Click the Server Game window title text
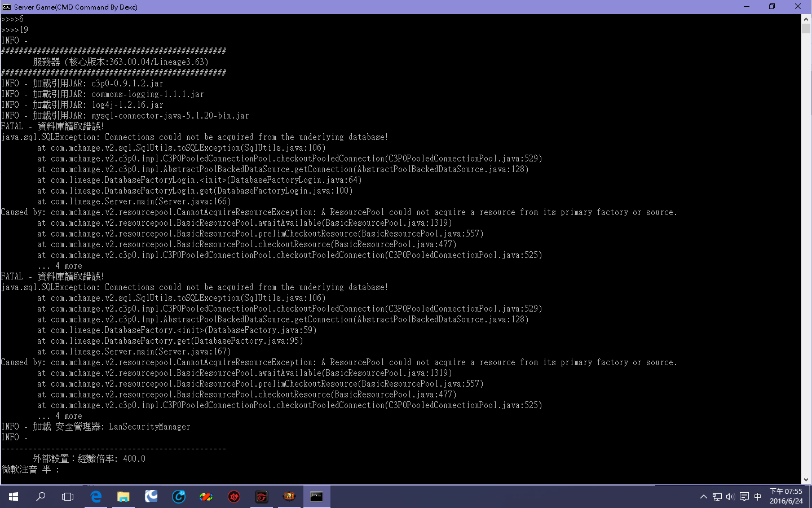The image size is (812, 508). [76, 7]
